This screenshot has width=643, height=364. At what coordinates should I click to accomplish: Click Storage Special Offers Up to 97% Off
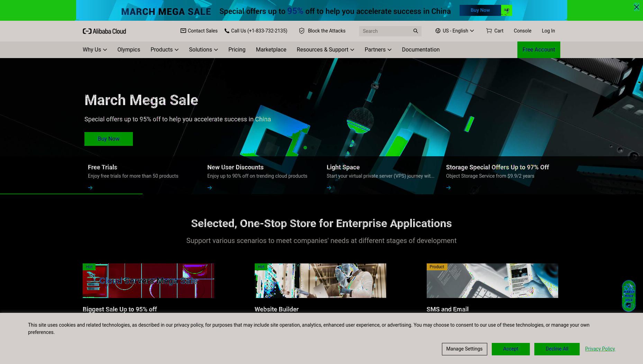(x=497, y=167)
